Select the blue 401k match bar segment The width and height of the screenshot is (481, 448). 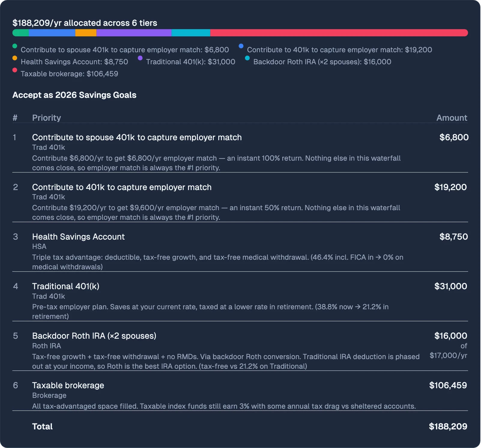coord(52,33)
